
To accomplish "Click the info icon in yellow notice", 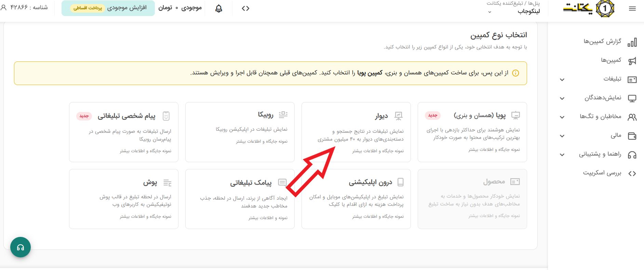I will 515,73.
